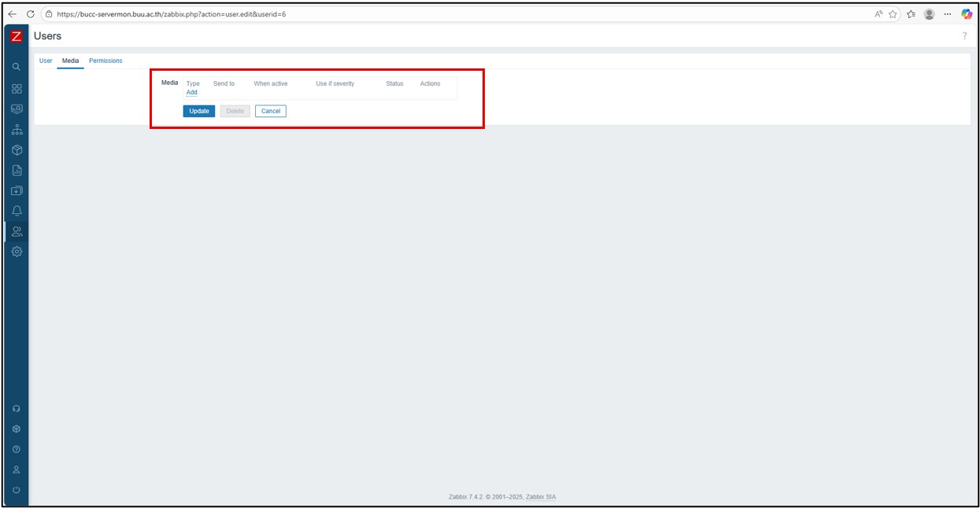
Task: Click the Sign out power icon
Action: click(17, 490)
